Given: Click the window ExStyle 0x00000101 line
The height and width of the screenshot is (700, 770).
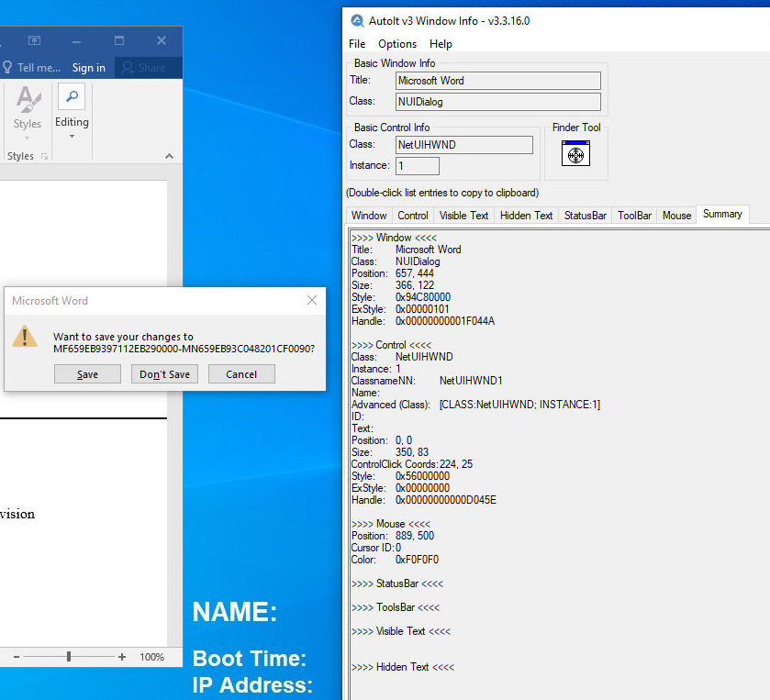Looking at the screenshot, I should [x=400, y=309].
